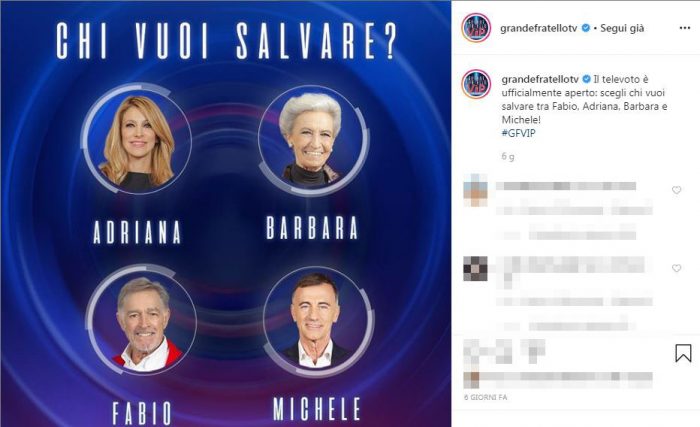This screenshot has height=427, width=700.
Task: Click verified badge in caption username
Action: [586, 79]
